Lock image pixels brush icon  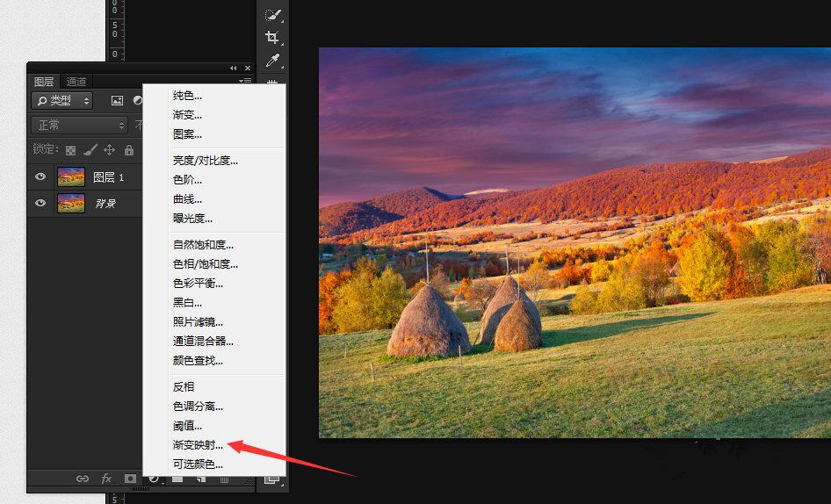[x=90, y=150]
